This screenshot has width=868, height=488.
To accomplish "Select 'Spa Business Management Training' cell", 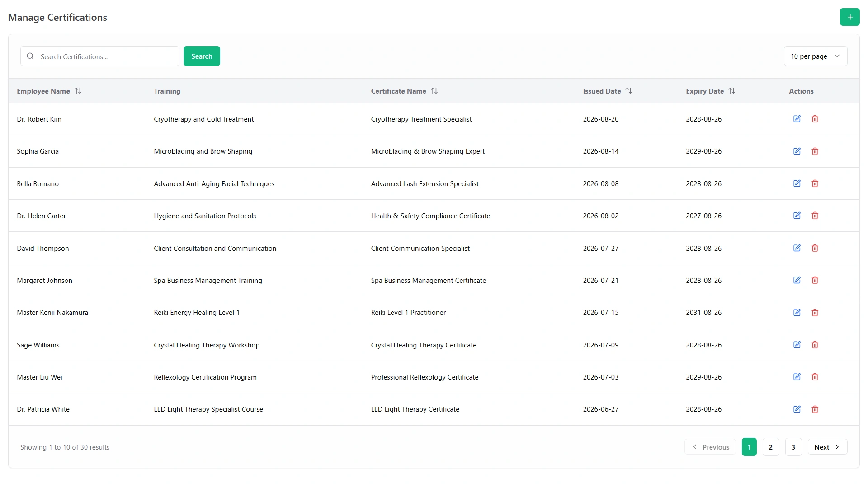I will click(208, 281).
